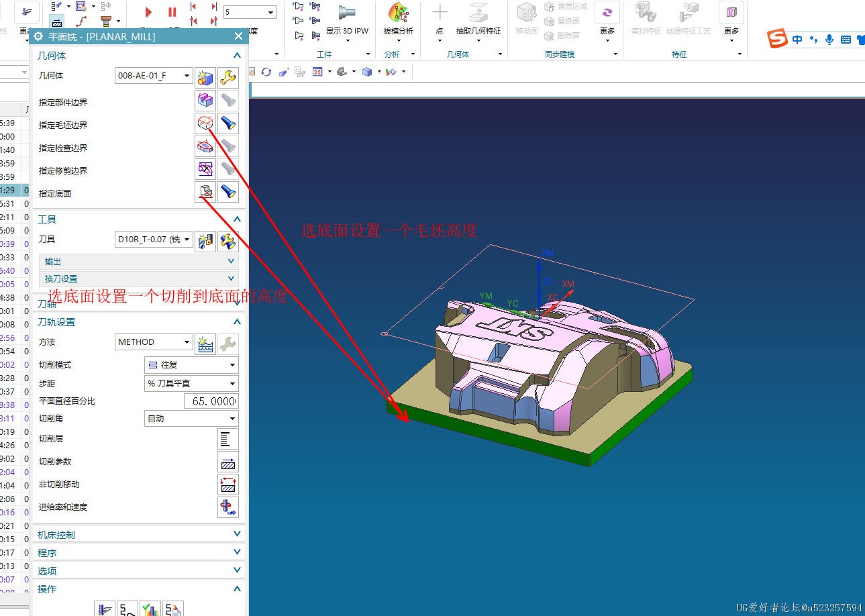Collapse the 操作 section
This screenshot has height=616, width=865.
(x=237, y=588)
